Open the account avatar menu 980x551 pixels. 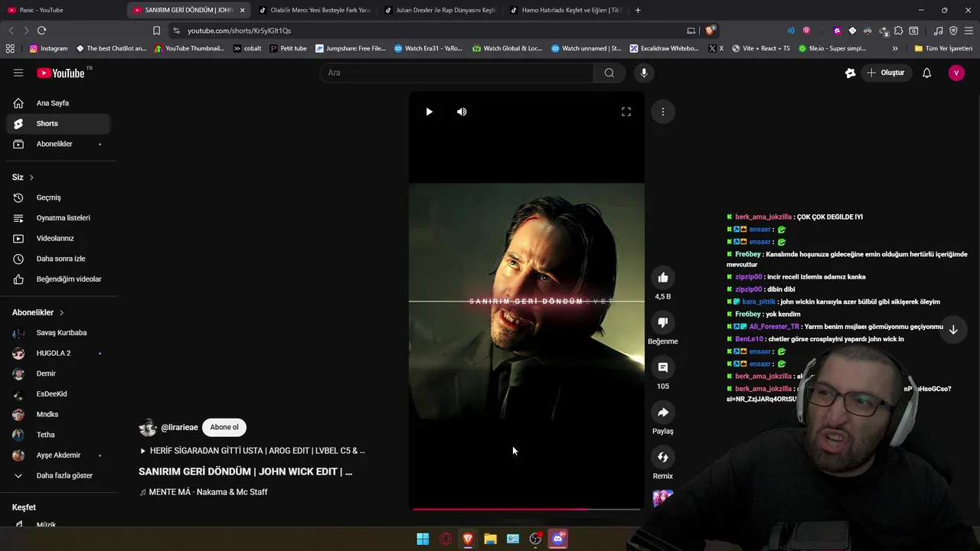(x=956, y=73)
